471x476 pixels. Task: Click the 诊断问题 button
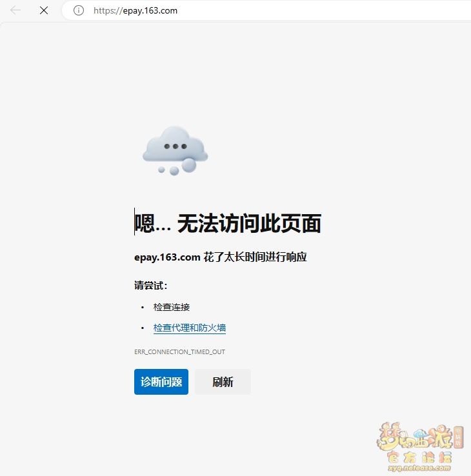click(x=161, y=382)
